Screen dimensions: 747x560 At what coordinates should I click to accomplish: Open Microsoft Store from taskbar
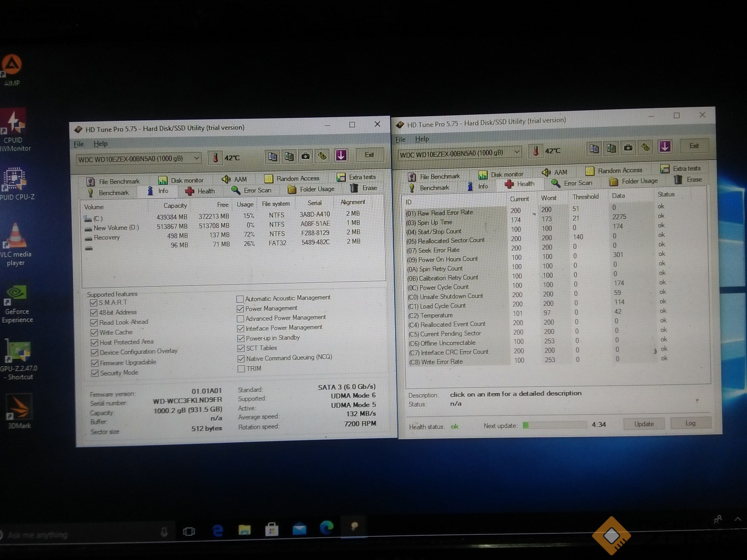[272, 529]
